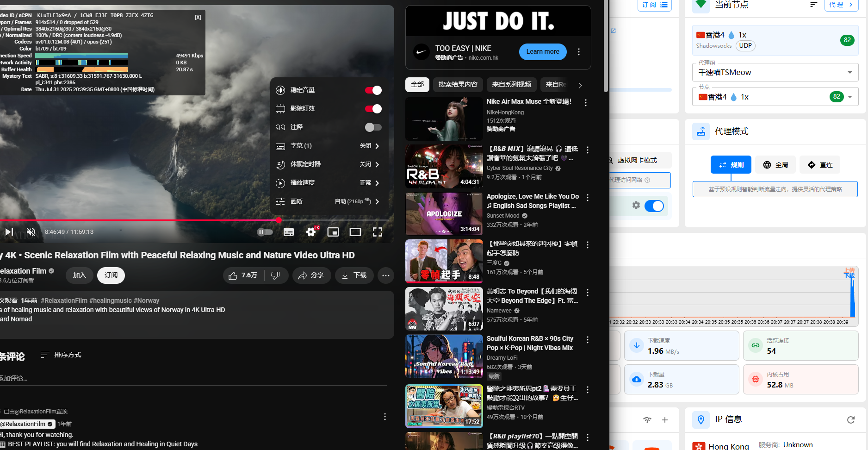Open menu for 醫院之匪夷所思pt2 video
868x450 pixels.
588,390
